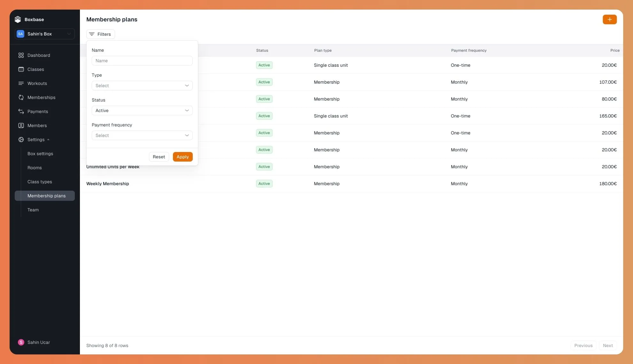This screenshot has width=633, height=364.
Task: Reset all filter fields
Action: pos(159,156)
